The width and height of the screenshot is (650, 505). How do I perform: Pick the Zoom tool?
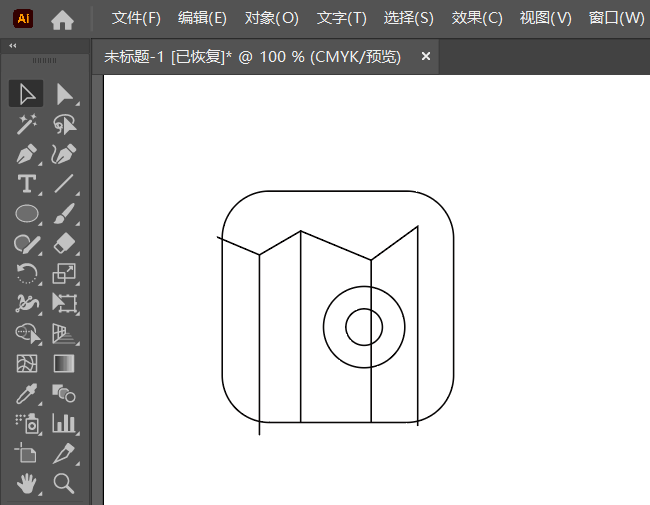point(65,483)
